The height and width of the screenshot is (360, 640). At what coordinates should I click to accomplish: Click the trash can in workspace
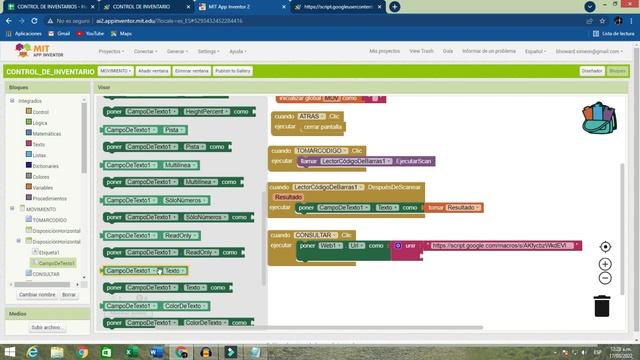(x=602, y=306)
